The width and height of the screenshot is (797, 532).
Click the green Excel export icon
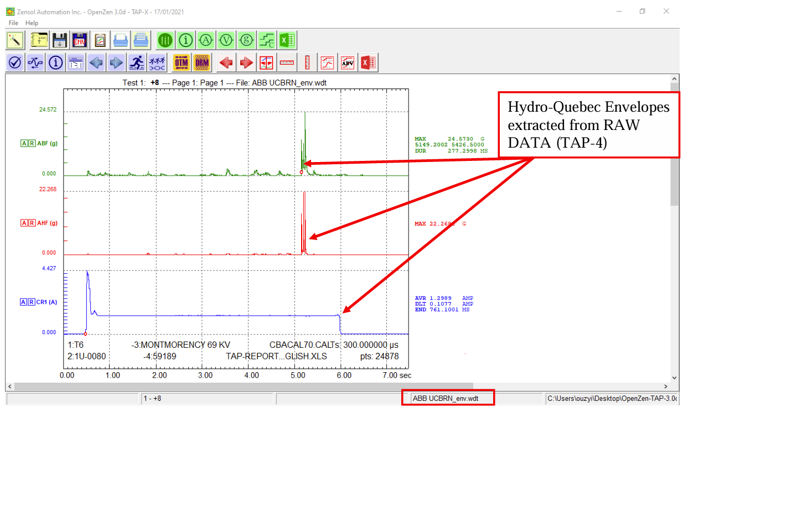pyautogui.click(x=287, y=40)
